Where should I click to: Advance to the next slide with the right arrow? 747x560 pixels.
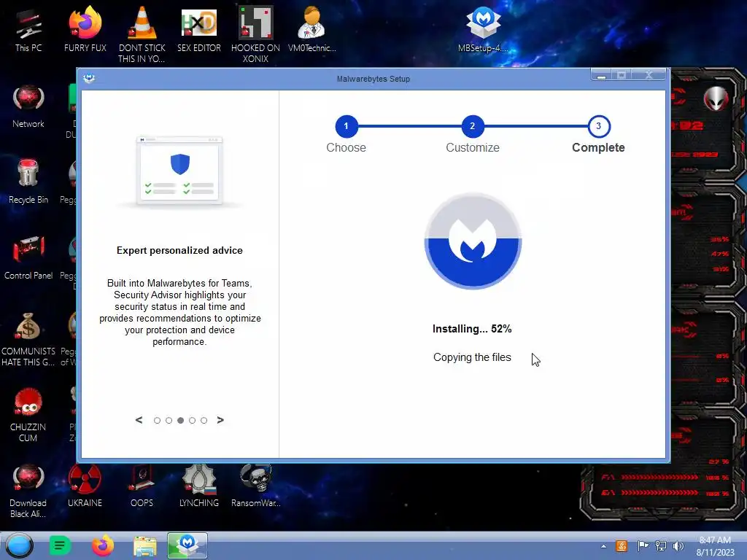220,420
